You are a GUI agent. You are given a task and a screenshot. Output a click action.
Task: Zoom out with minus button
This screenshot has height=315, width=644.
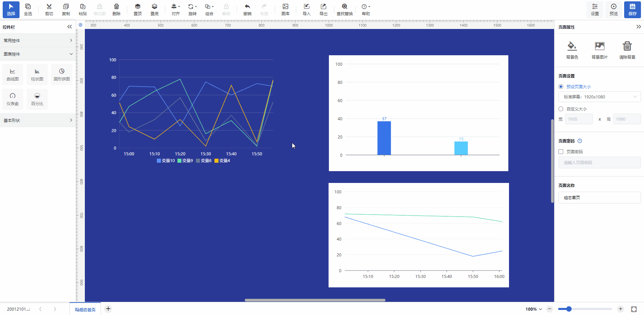click(x=550, y=309)
